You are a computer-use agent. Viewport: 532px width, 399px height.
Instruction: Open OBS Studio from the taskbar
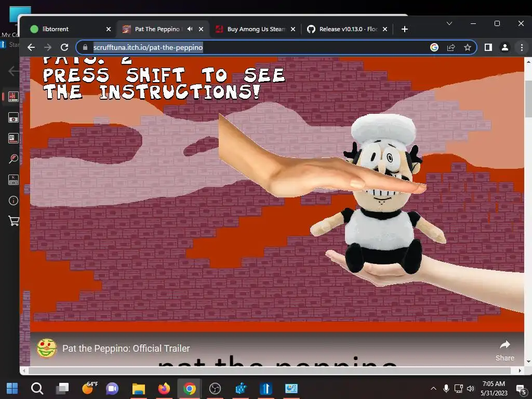215,389
